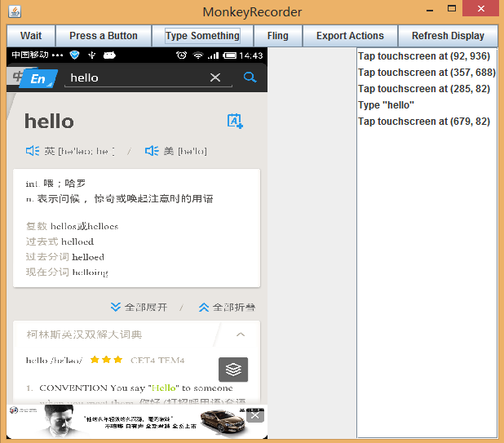Maximize the MonkeyRecorder window
Screen dimensions: 504x443
(452, 9)
